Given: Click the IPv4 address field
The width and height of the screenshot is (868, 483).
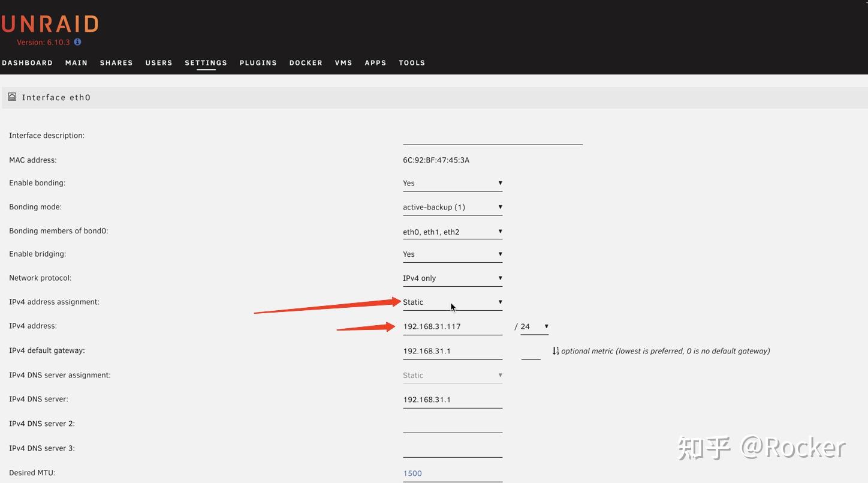Looking at the screenshot, I should (453, 327).
